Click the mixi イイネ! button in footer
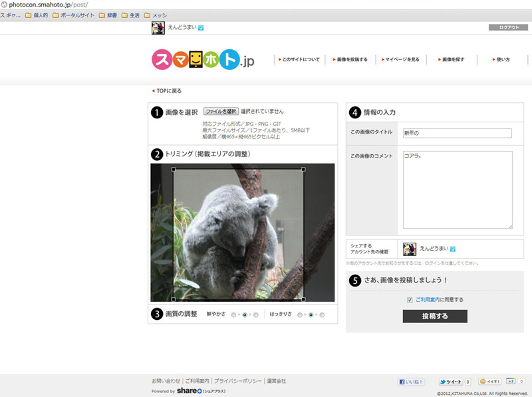Viewport: 532px width, 397px height. [x=490, y=382]
